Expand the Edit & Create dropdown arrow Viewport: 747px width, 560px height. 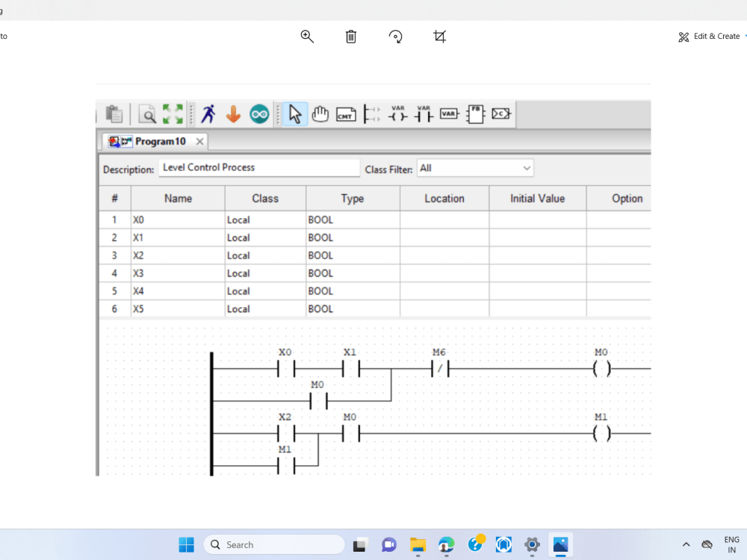745,36
